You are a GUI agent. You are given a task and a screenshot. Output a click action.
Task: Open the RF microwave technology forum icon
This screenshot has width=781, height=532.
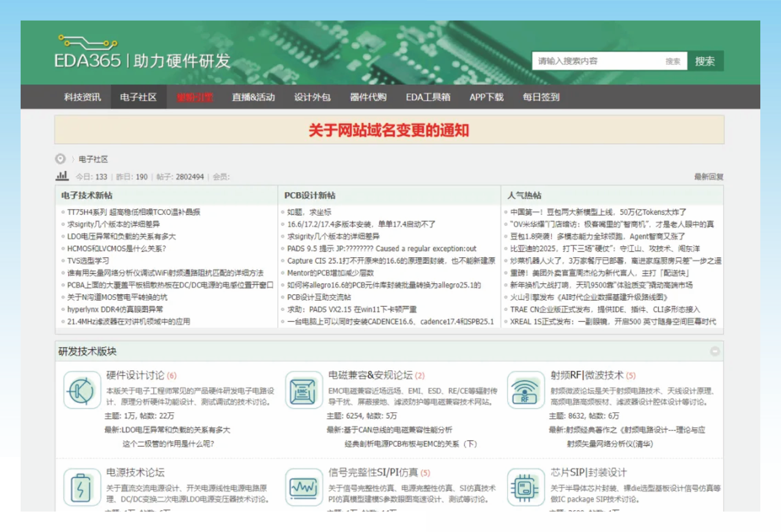(525, 390)
